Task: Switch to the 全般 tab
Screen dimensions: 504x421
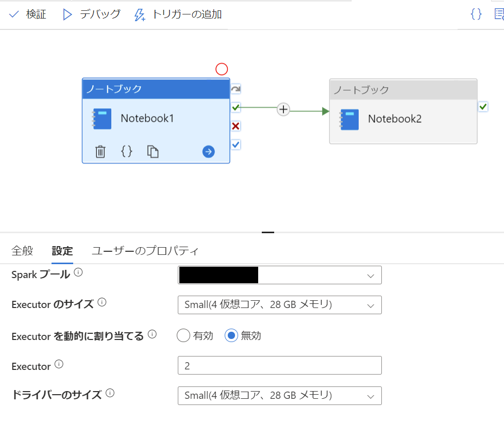Action: [22, 251]
